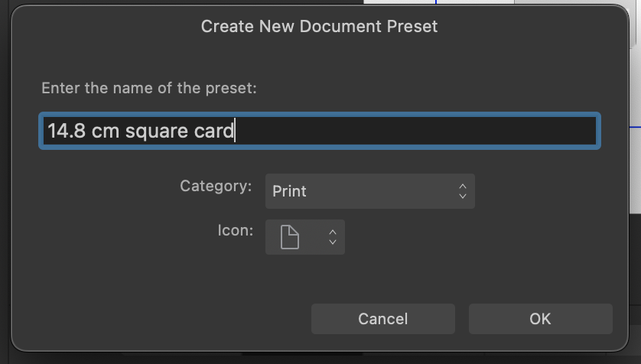Screen dimensions: 641x364
Task: Click empty space after text in name field
Action: click(413, 131)
